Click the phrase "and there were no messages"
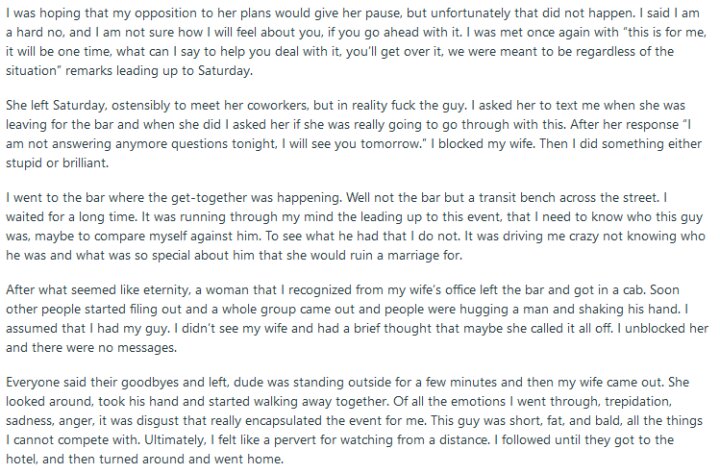The height and width of the screenshot is (474, 720). point(91,348)
